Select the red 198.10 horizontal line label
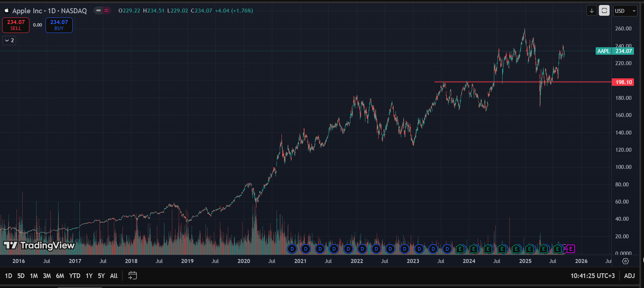The width and height of the screenshot is (644, 288). (x=623, y=82)
